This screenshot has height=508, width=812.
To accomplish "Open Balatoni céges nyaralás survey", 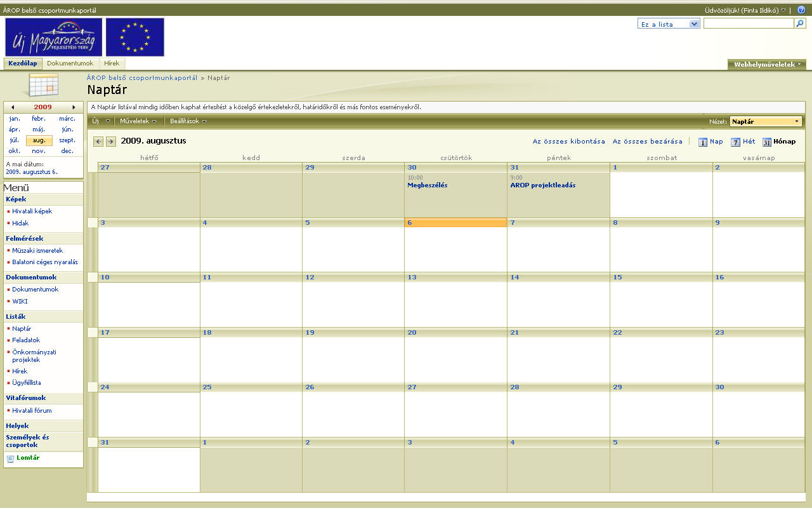I will pos(45,262).
